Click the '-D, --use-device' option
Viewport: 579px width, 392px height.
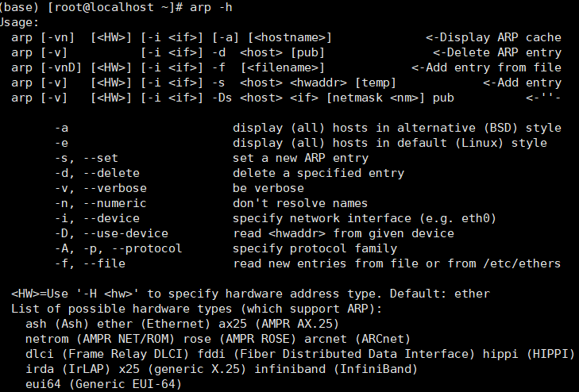111,233
